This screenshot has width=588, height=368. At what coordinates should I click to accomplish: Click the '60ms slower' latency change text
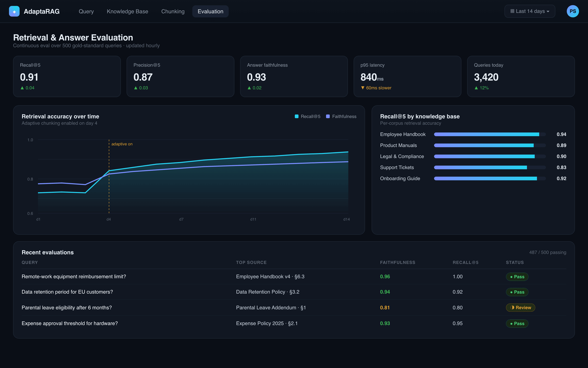(x=379, y=88)
